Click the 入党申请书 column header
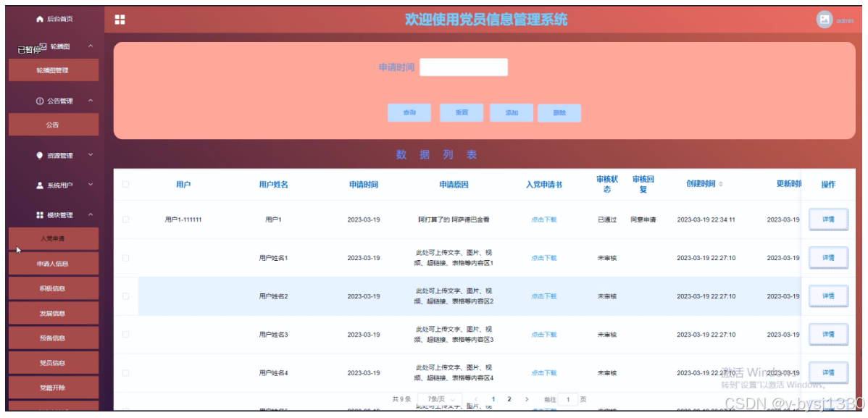868x418 pixels. (543, 184)
